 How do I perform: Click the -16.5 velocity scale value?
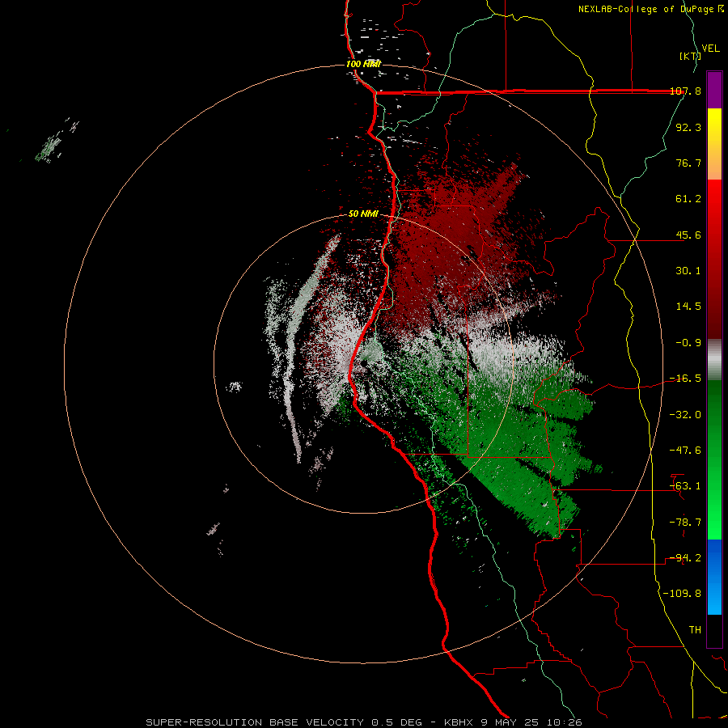[685, 379]
